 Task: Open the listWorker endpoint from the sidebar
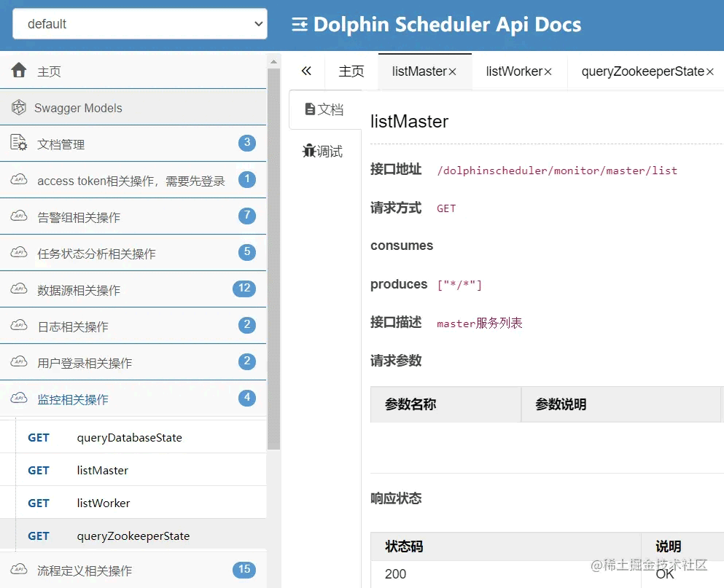pos(102,503)
